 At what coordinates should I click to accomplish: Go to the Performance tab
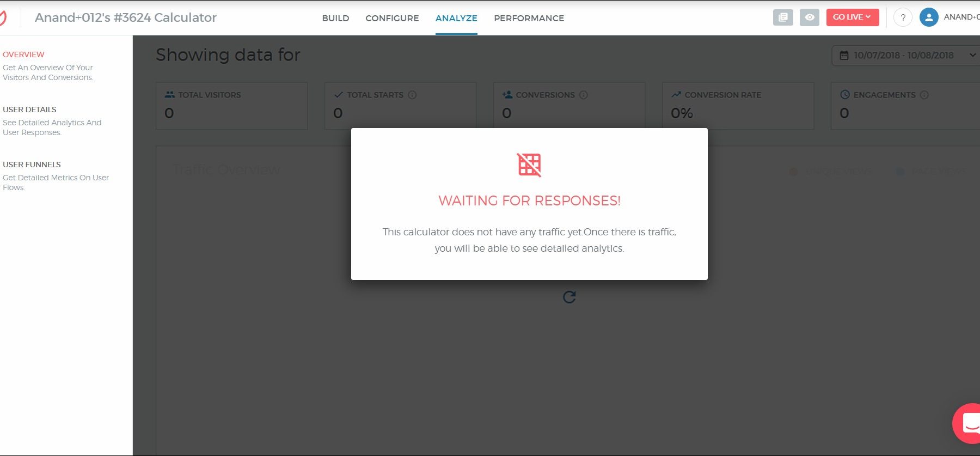[x=529, y=18]
